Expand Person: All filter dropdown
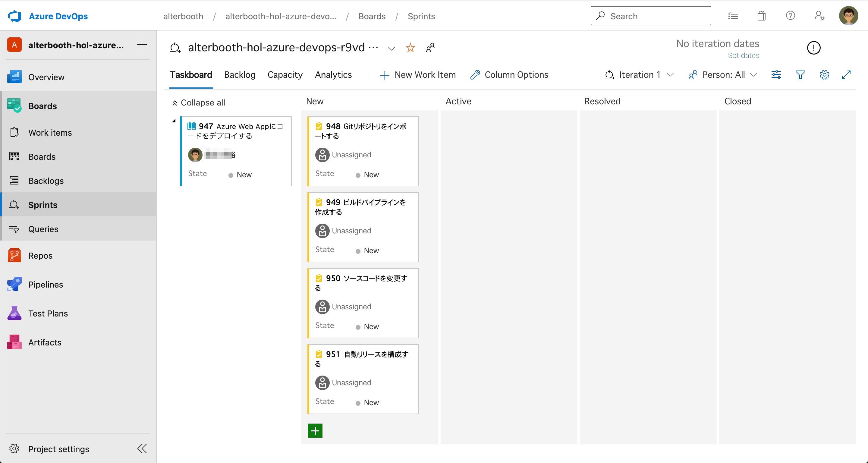 (723, 74)
